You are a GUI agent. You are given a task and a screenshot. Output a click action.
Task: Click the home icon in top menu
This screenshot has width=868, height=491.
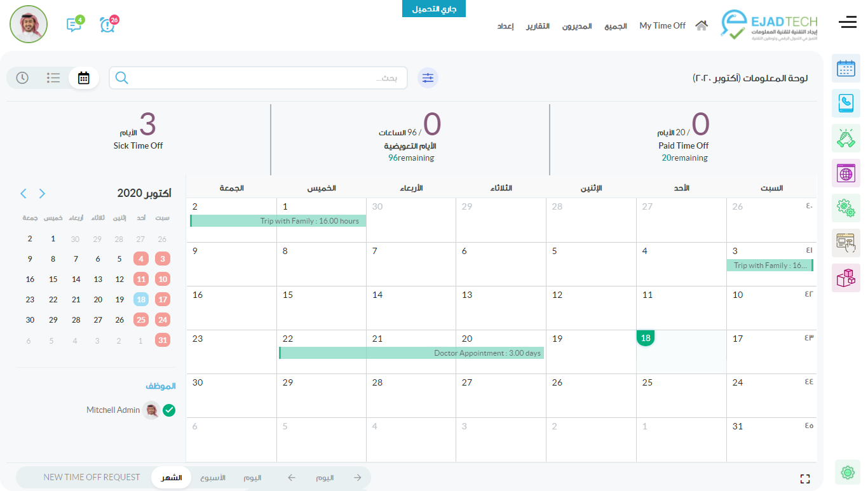pos(702,25)
